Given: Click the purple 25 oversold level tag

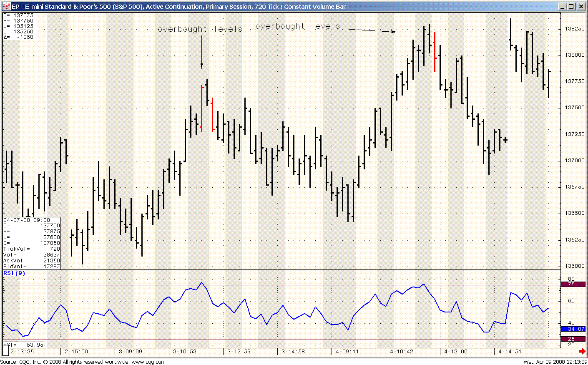Looking at the screenshot, I should click(x=573, y=339).
